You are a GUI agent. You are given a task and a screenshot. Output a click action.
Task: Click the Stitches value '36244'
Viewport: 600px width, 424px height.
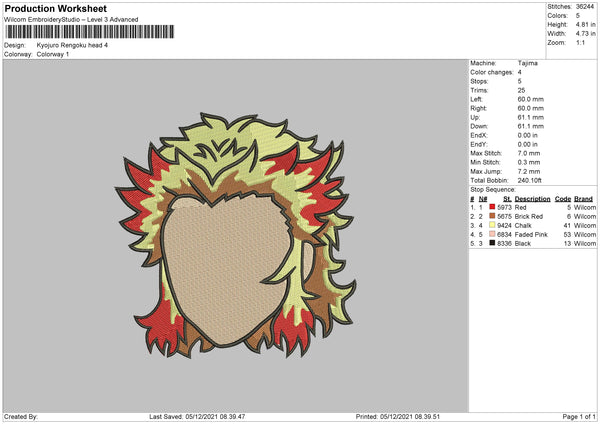coord(585,7)
